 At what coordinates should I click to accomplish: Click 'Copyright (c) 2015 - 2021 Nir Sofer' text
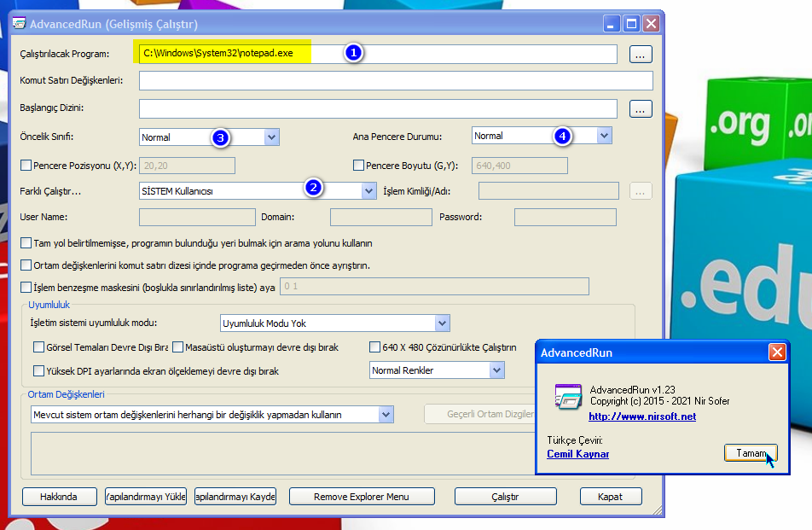point(660,401)
